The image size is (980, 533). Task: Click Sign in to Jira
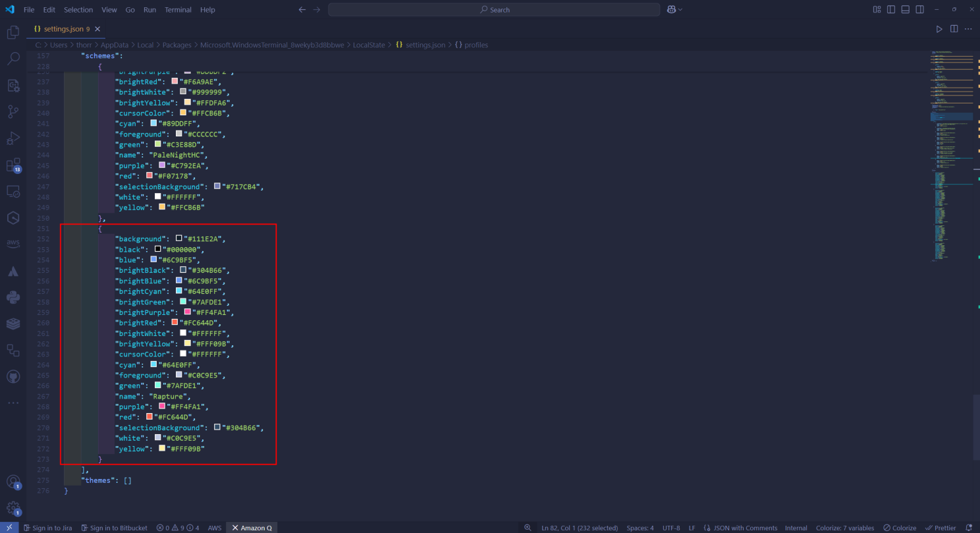click(47, 528)
